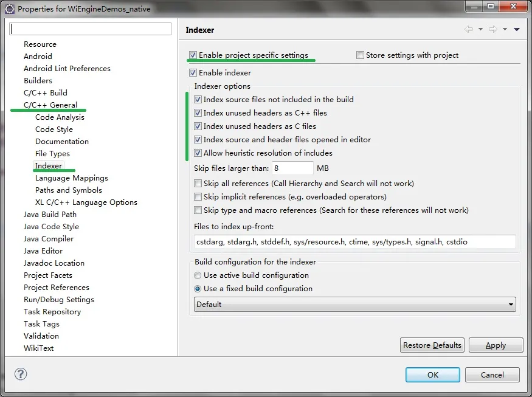
Task: Open the Indexer page view menu arrow
Action: pyautogui.click(x=517, y=30)
